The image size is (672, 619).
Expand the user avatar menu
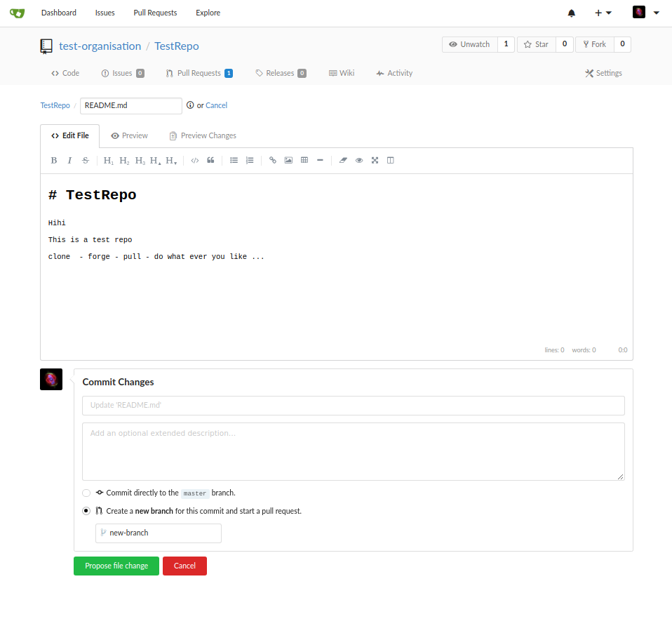646,13
